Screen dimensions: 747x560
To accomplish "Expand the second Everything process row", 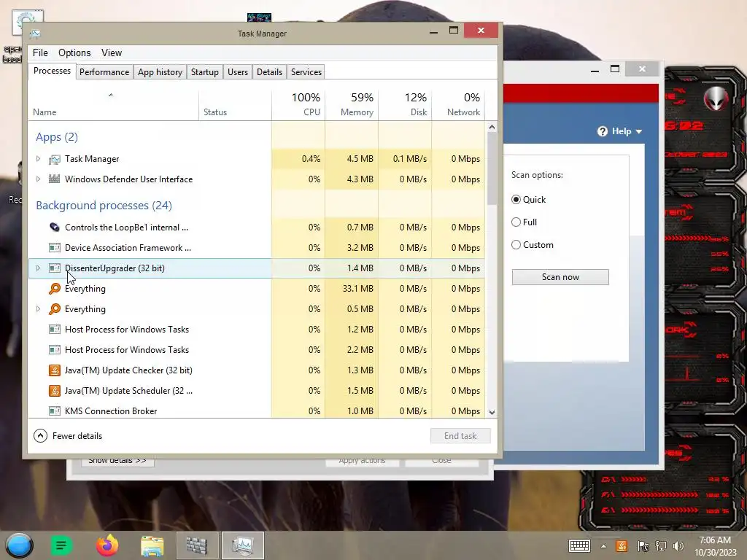I will (38, 309).
